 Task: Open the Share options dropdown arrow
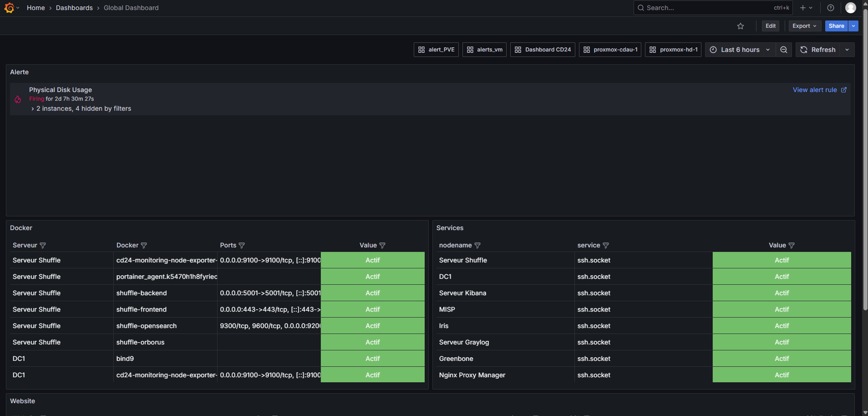click(853, 26)
